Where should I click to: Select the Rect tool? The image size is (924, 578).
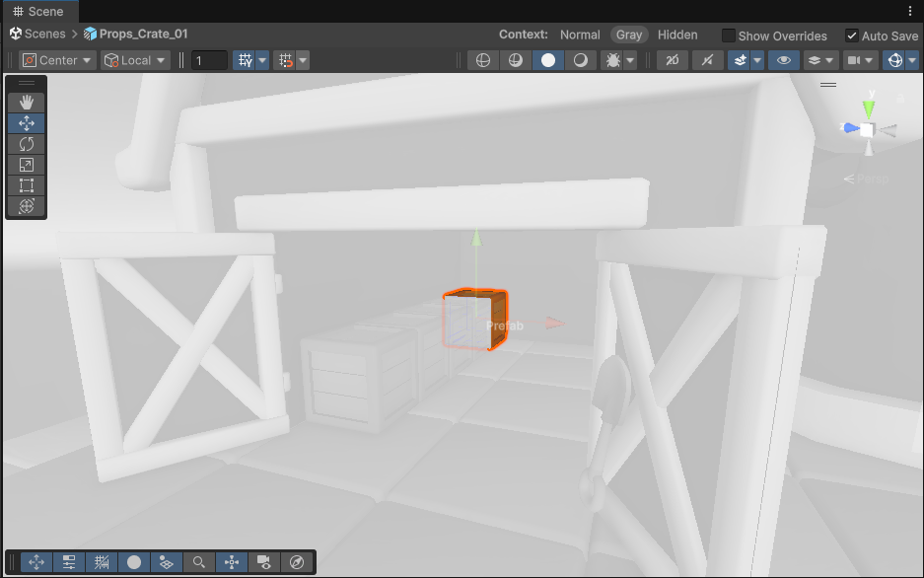[x=27, y=185]
